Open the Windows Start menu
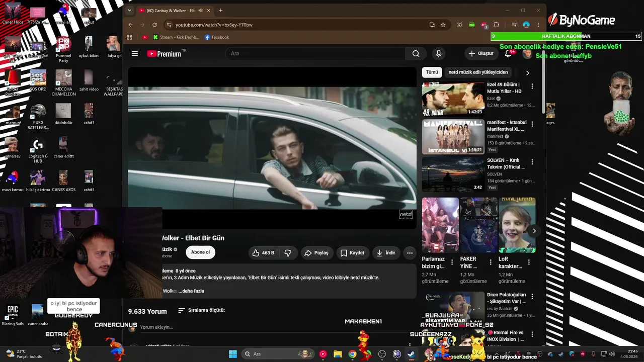The image size is (644, 362). [x=233, y=354]
